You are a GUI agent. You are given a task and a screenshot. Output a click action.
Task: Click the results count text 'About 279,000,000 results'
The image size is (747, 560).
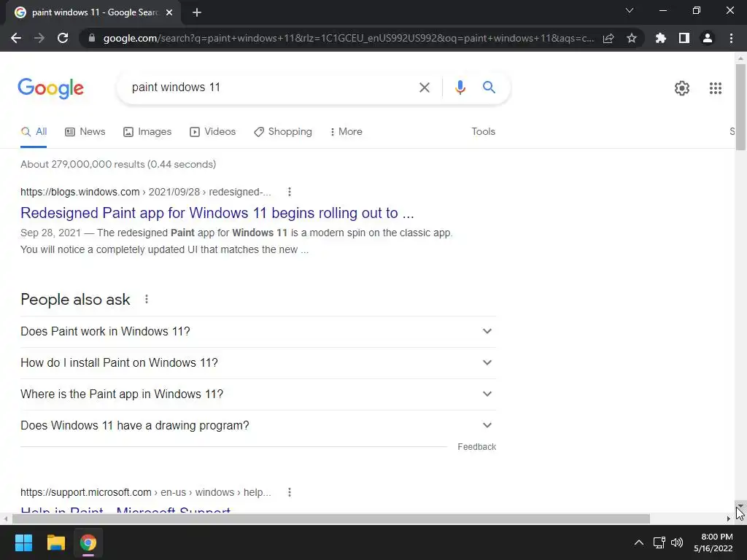pyautogui.click(x=82, y=164)
